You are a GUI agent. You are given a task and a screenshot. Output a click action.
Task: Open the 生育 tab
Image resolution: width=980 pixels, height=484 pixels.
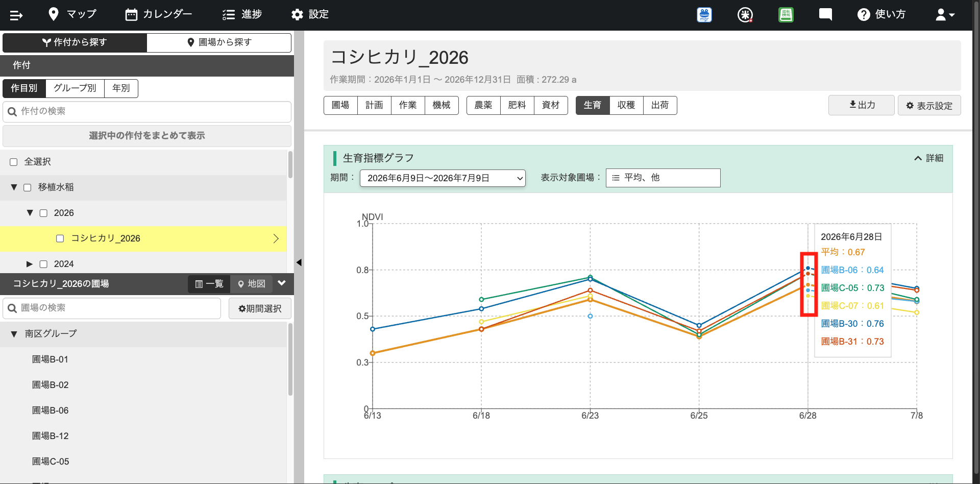coord(593,105)
